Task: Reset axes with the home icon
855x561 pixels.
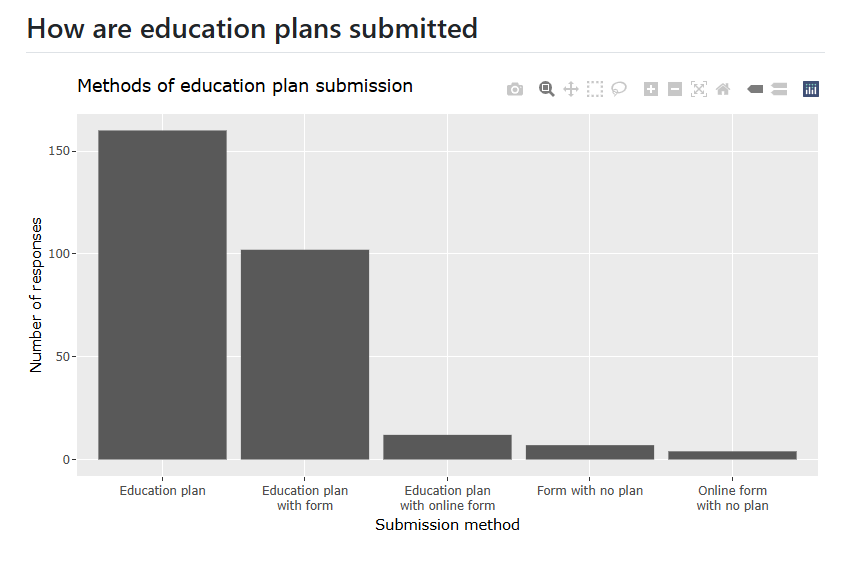Action: 722,89
